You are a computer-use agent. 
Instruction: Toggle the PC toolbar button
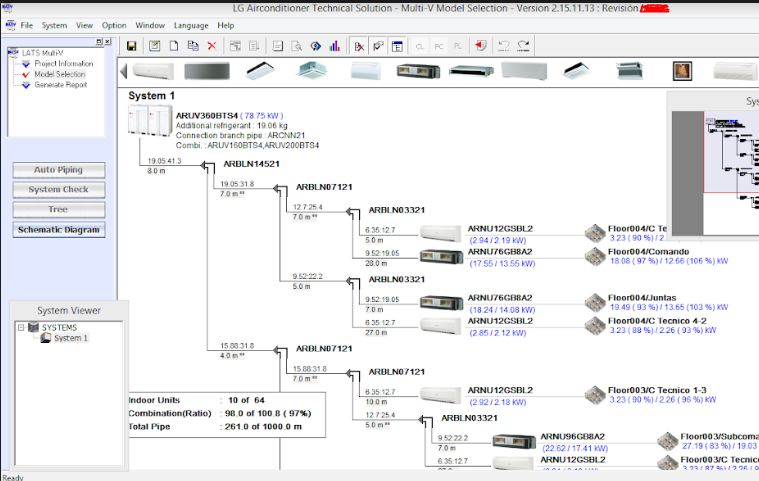tap(439, 46)
